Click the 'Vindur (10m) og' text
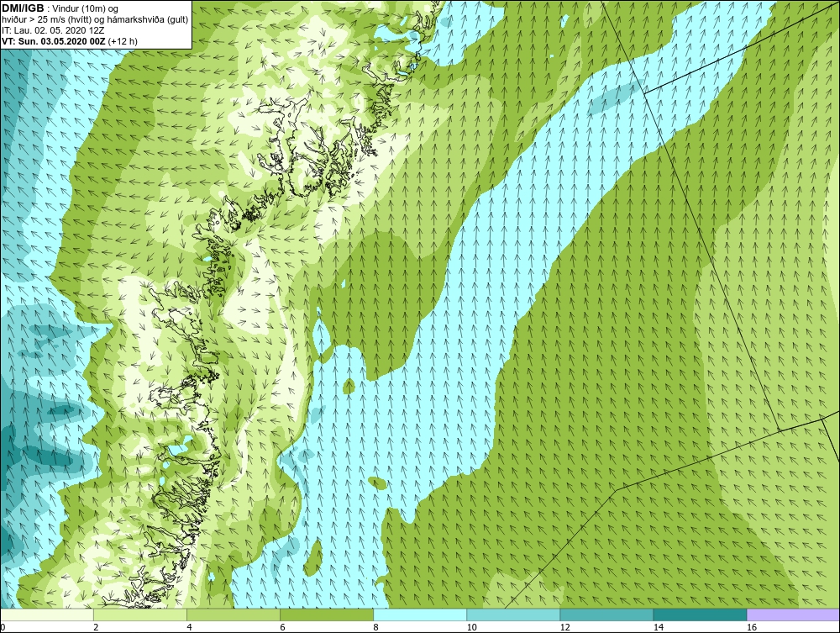 click(85, 8)
